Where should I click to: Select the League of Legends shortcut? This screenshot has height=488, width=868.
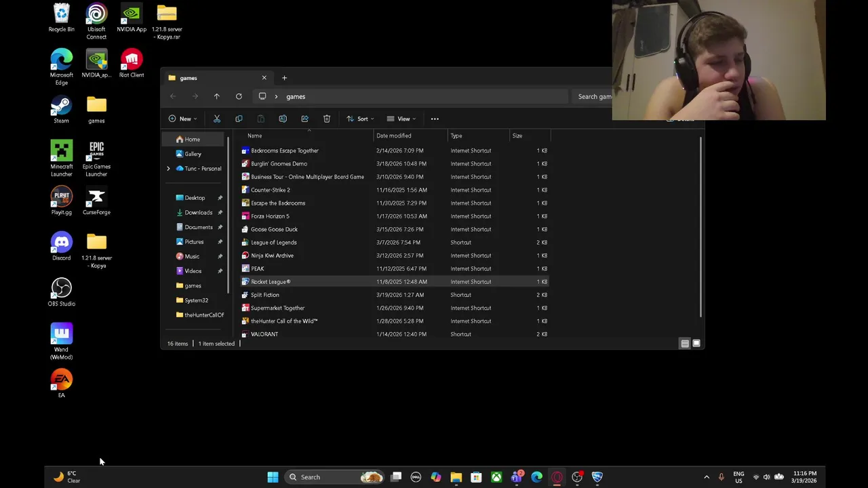[395, 242]
